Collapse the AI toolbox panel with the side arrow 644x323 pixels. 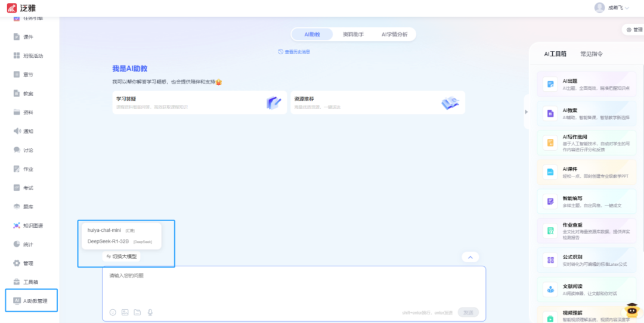pos(527,111)
